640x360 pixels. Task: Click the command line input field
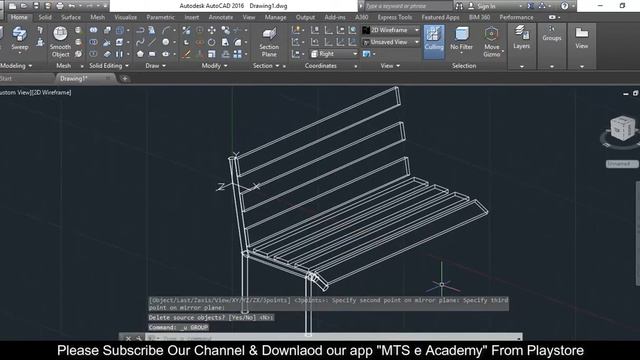(x=334, y=338)
